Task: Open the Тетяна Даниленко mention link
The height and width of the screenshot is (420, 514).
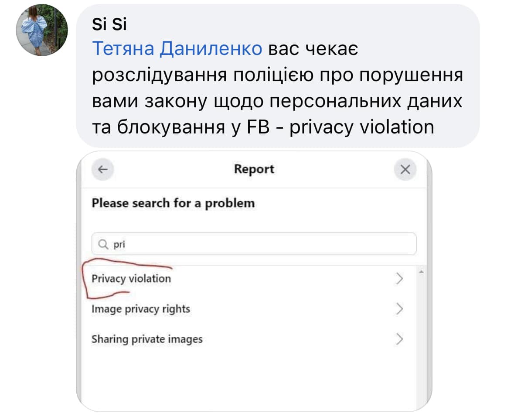Action: [x=177, y=50]
